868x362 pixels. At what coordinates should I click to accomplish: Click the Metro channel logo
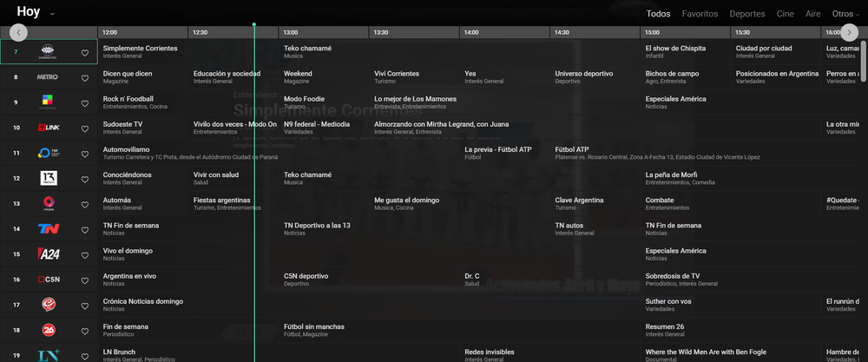[x=48, y=77]
